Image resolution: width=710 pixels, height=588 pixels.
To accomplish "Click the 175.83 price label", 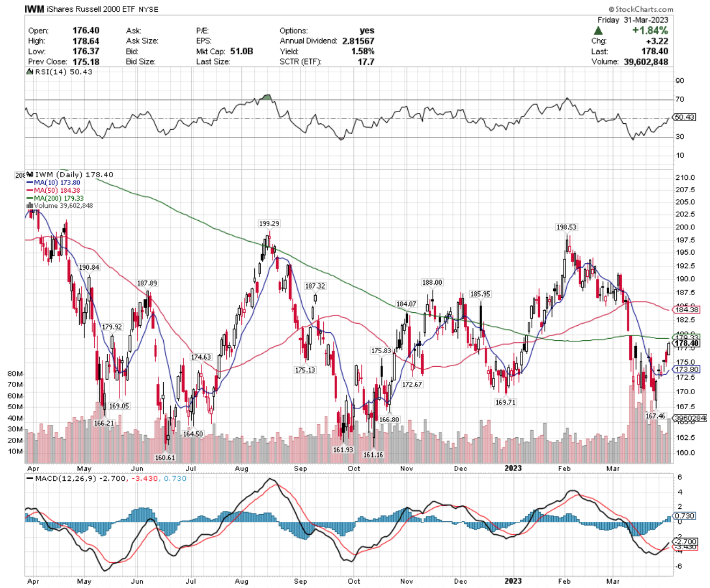I will [x=381, y=351].
